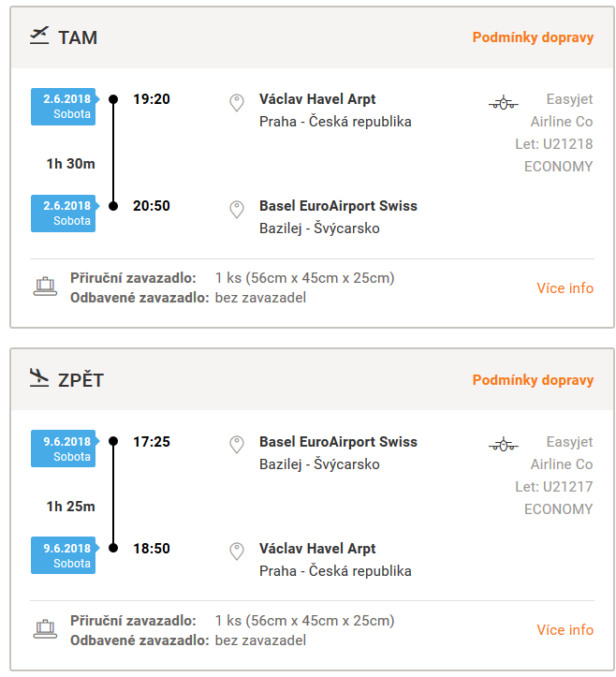Click the location pin next to Václav Havel Arpt departure
Viewport: 616px width, 677px height.
[x=237, y=103]
